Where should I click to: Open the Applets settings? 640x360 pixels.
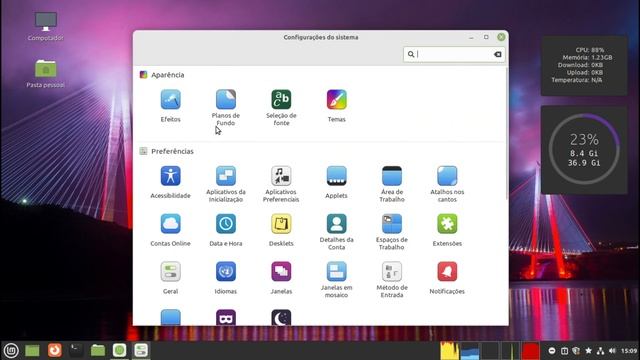pos(336,182)
